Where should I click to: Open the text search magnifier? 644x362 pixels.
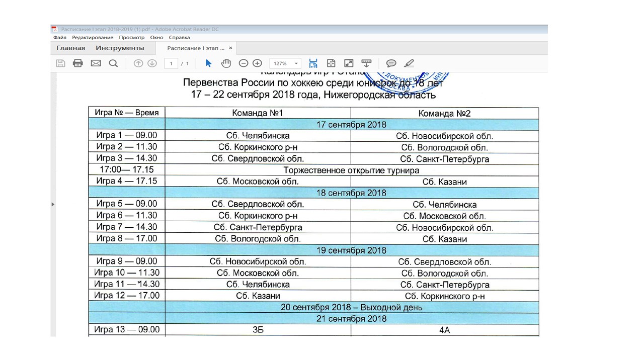coord(113,63)
